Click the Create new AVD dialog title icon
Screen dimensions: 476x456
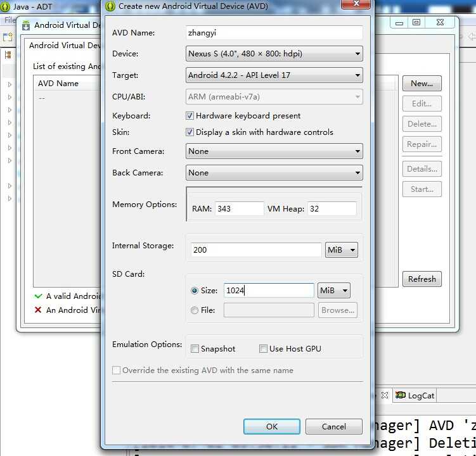(110, 6)
